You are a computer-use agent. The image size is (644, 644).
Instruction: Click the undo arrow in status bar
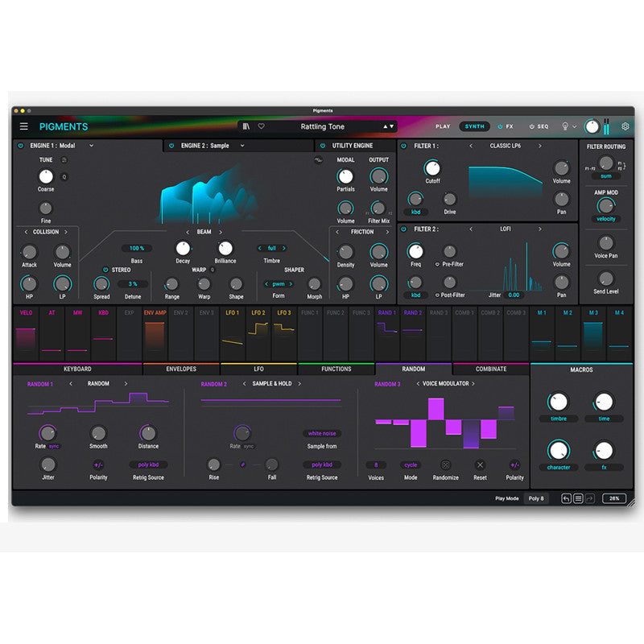click(567, 498)
